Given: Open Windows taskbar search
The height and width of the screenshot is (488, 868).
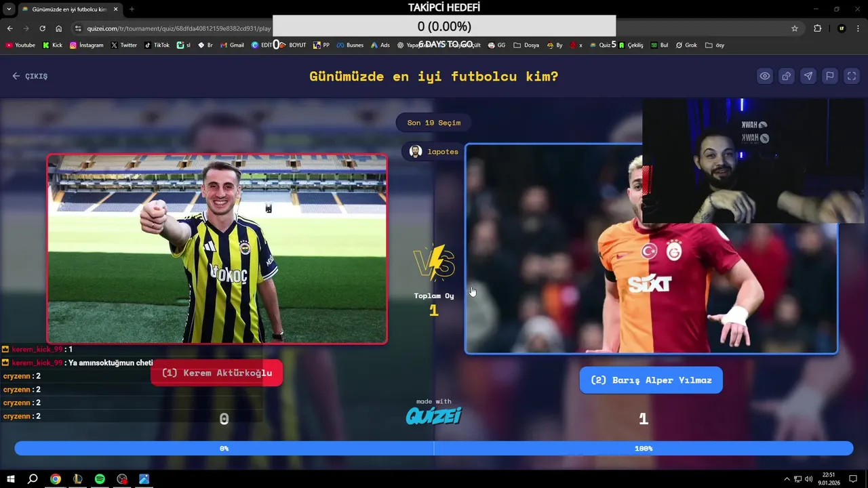Looking at the screenshot, I should point(33,479).
